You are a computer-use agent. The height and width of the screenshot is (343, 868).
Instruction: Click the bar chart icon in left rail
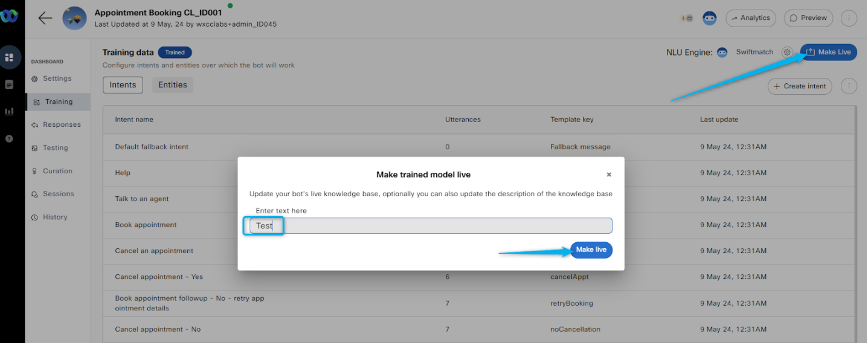click(9, 112)
